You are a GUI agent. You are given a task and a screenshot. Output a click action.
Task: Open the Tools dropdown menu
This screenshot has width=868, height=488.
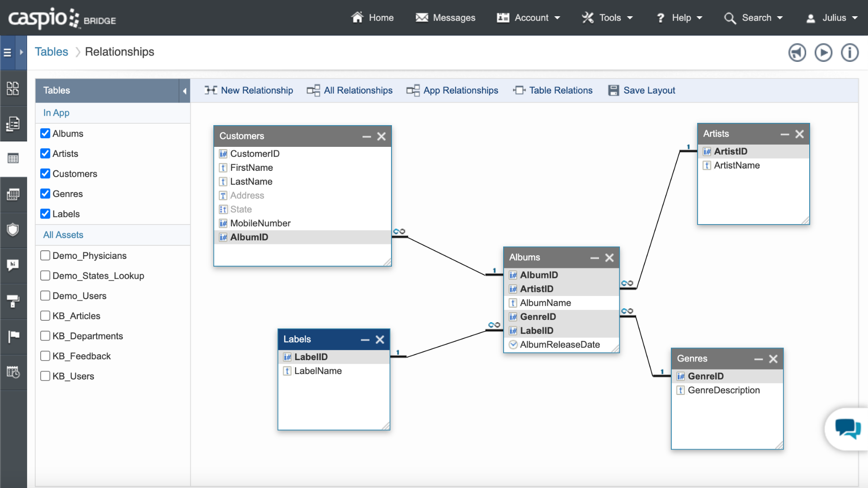point(607,18)
